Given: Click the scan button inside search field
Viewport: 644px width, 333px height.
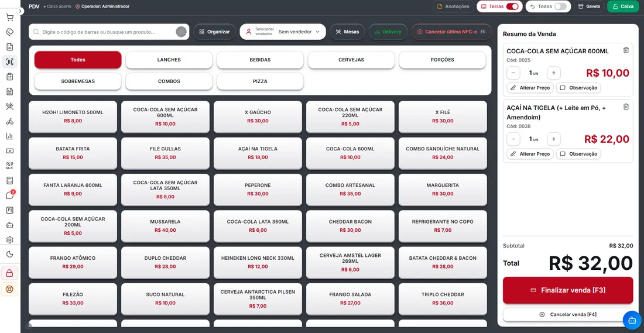Looking at the screenshot, I should (x=181, y=32).
